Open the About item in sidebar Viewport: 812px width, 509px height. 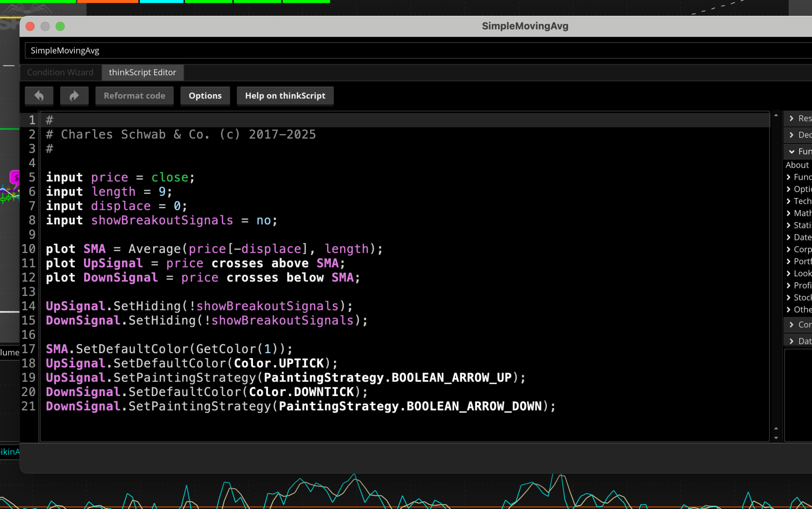pyautogui.click(x=797, y=165)
